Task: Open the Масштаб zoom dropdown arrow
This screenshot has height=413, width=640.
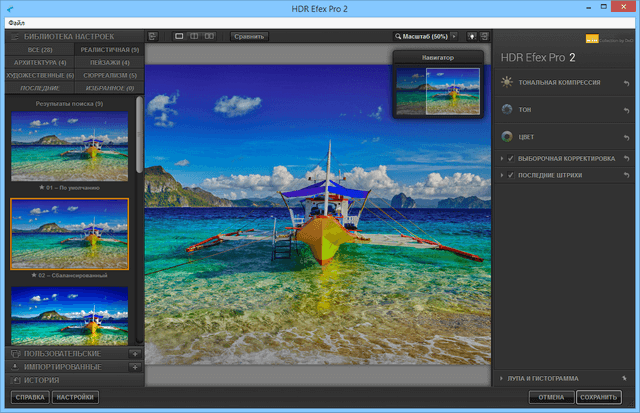Action: 454,36
